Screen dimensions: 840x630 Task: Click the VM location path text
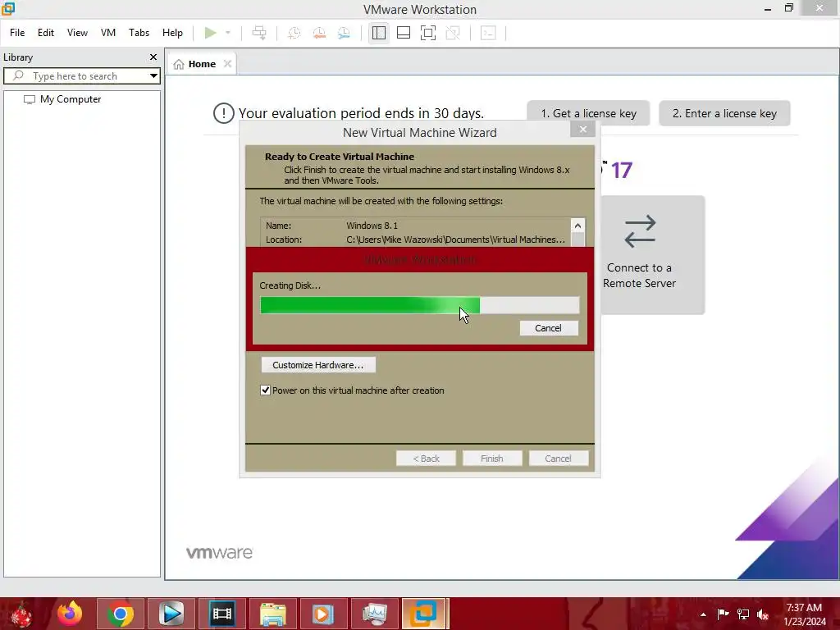(x=455, y=240)
